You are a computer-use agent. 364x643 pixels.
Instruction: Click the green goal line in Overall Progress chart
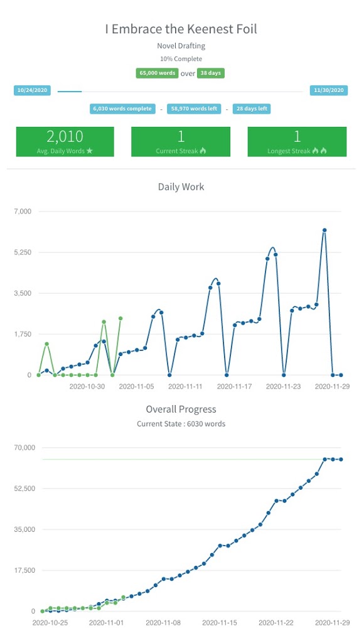192,459
